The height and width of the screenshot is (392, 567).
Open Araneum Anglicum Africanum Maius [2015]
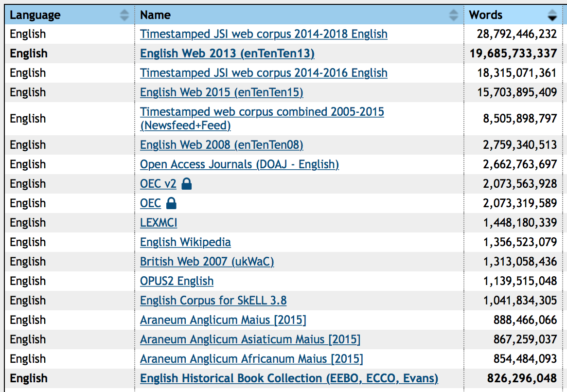[x=251, y=359]
